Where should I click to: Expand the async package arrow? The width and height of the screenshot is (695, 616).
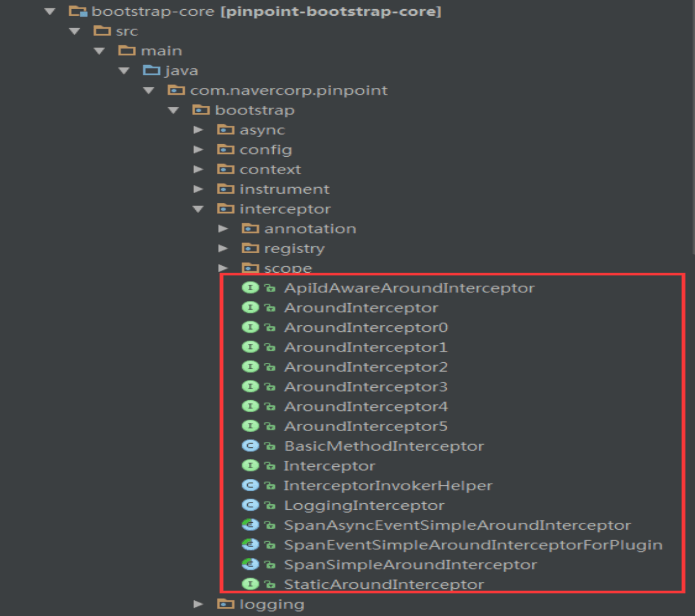198,130
